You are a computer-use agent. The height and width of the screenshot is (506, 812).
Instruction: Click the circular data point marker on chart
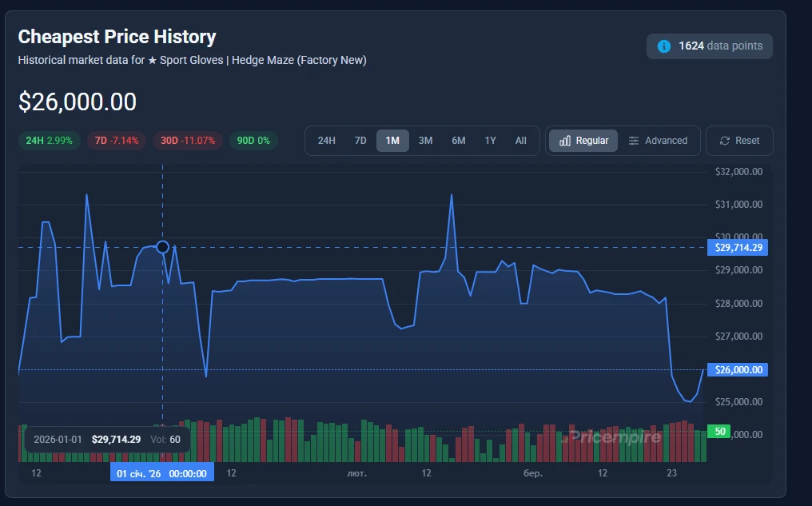coord(163,247)
